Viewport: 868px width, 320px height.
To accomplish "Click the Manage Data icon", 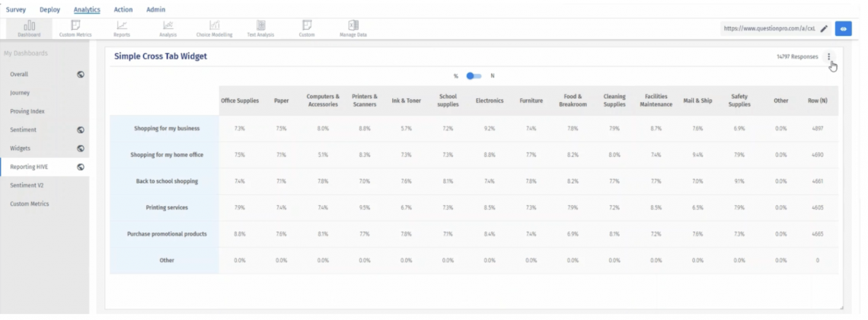I will (x=353, y=28).
